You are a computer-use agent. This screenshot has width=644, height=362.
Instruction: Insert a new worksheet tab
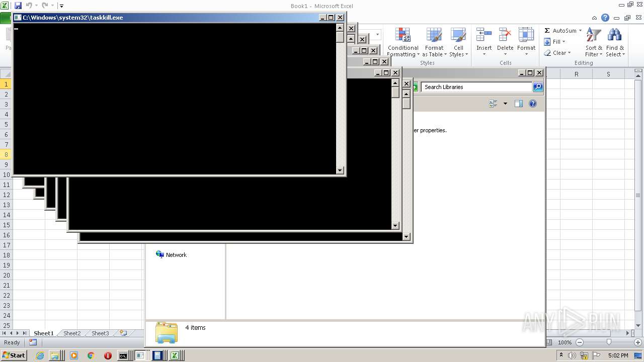coord(123,333)
